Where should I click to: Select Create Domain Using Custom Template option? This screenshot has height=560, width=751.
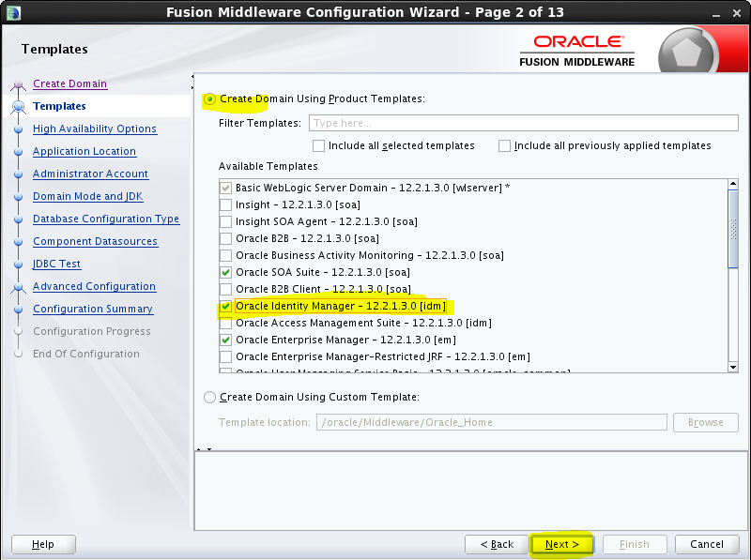coord(210,397)
